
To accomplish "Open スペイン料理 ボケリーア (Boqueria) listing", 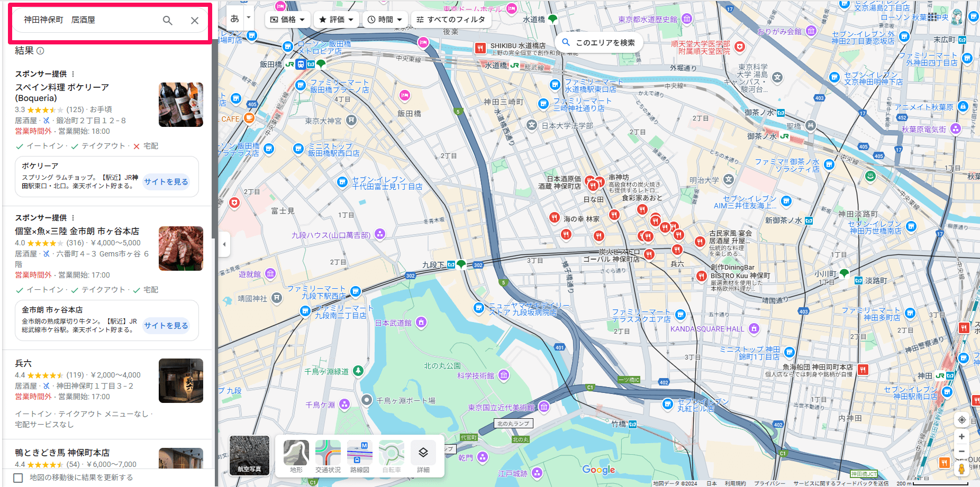I will [62, 93].
